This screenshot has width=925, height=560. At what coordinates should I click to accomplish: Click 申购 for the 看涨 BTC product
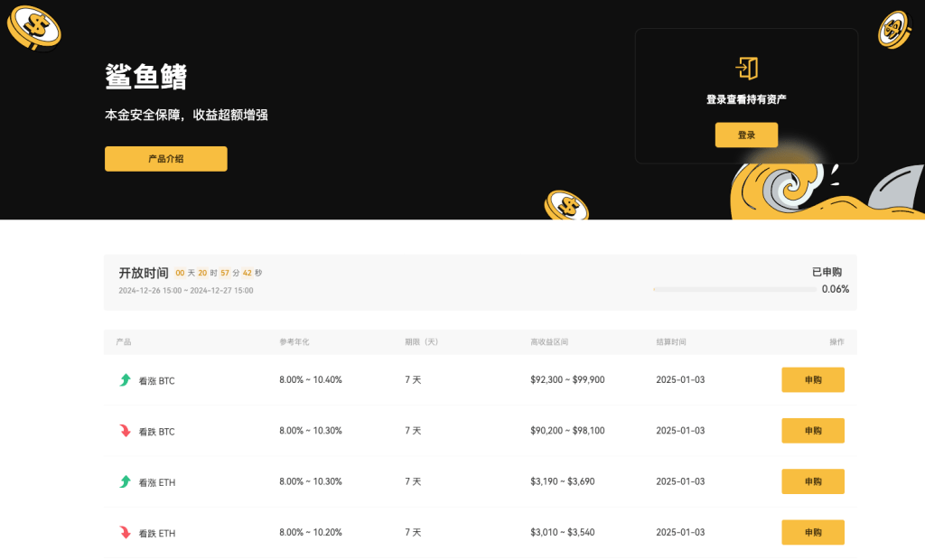click(812, 379)
